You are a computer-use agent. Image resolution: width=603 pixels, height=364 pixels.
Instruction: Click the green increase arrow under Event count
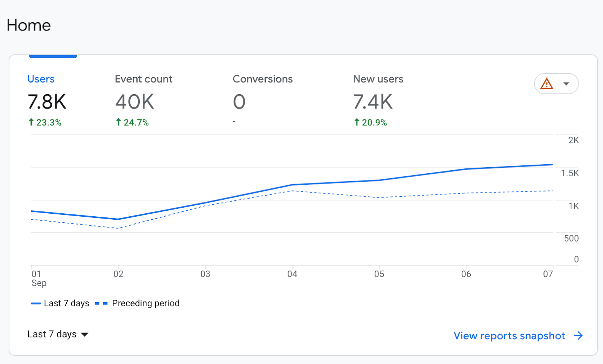[x=118, y=122]
